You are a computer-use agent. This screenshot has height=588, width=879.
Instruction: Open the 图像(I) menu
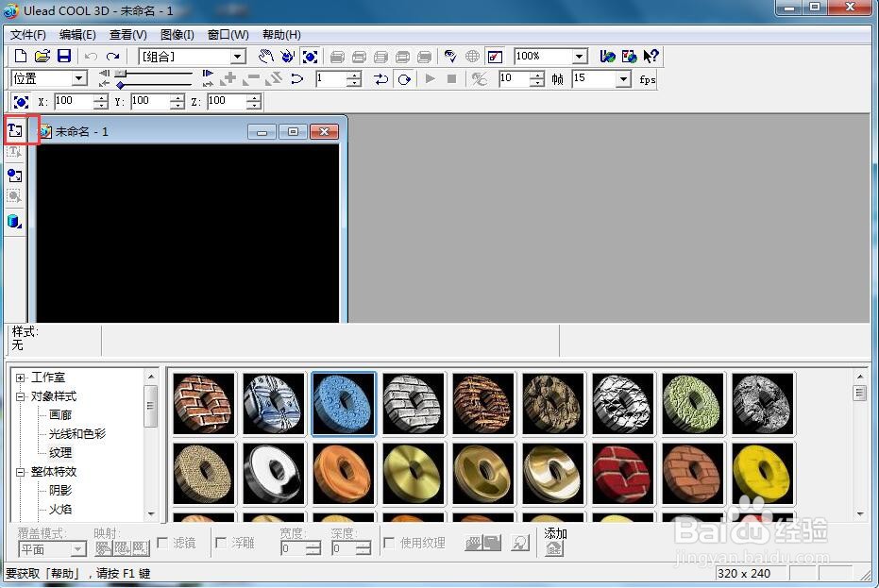coord(177,35)
